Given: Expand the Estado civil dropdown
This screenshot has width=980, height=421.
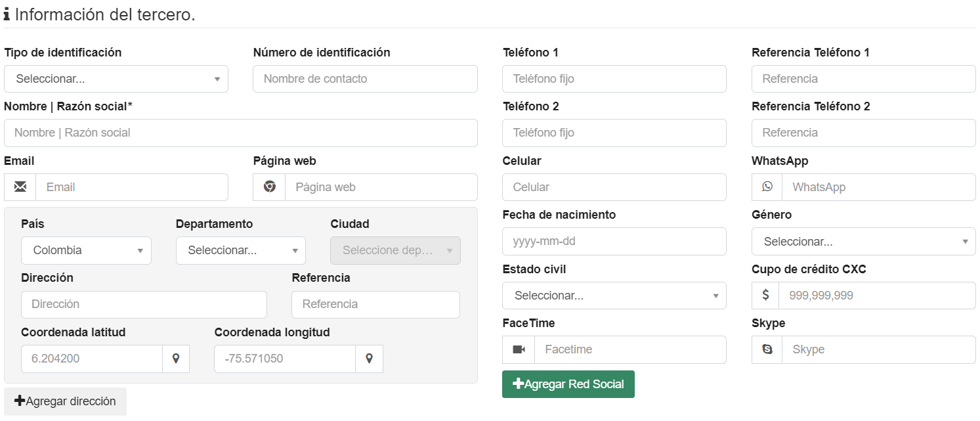Looking at the screenshot, I should pos(614,296).
